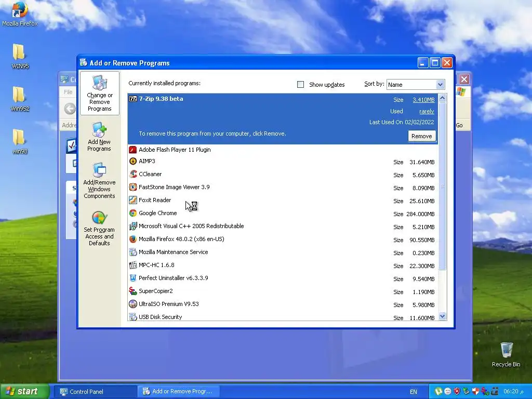This screenshot has width=532, height=399.
Task: Click the SuperCopier2 icon
Action: 133,291
